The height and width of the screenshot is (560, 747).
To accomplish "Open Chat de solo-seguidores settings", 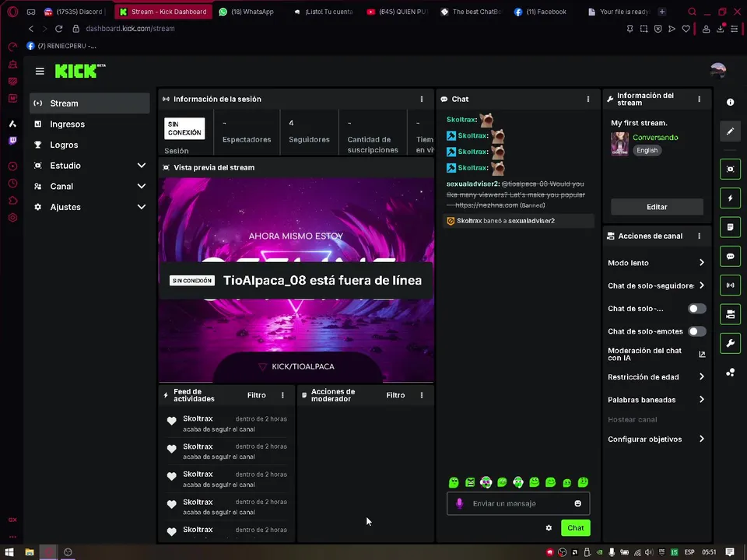I will coord(657,285).
